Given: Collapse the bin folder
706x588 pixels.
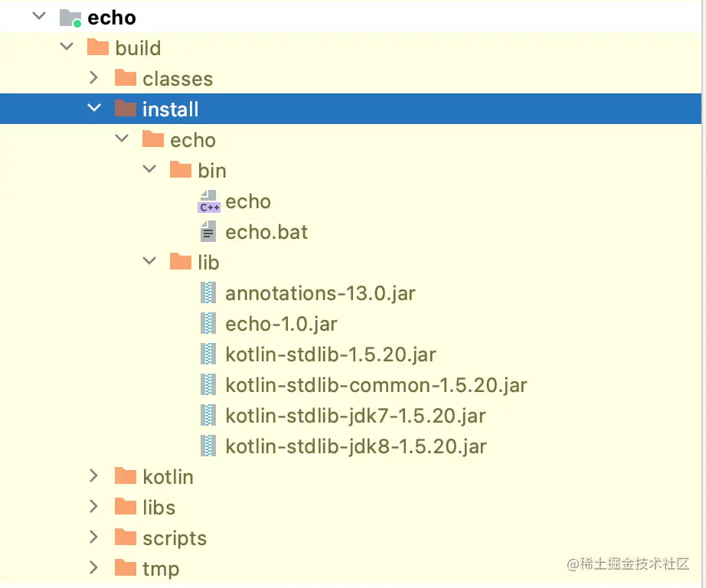Looking at the screenshot, I should 149,170.
